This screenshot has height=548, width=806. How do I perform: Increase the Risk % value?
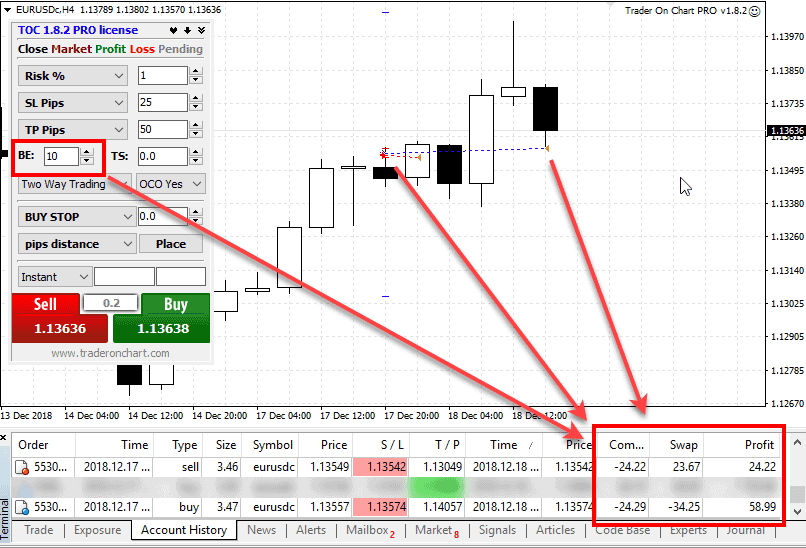click(195, 71)
